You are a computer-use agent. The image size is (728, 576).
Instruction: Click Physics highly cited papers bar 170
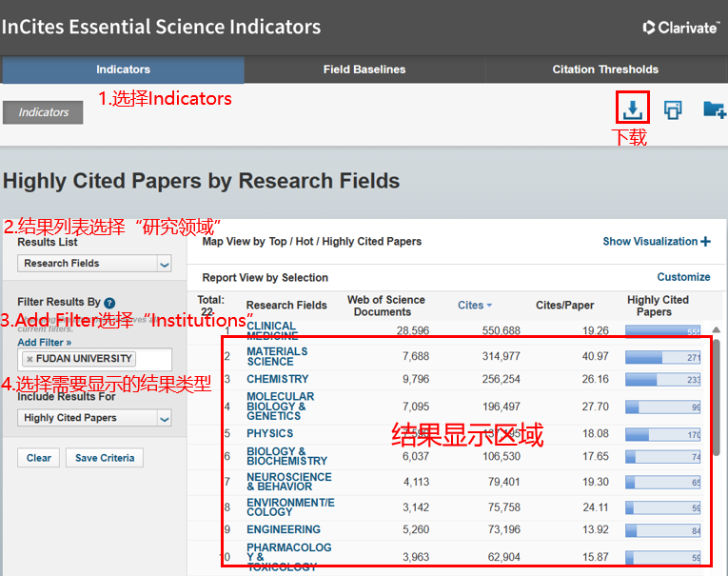(662, 435)
